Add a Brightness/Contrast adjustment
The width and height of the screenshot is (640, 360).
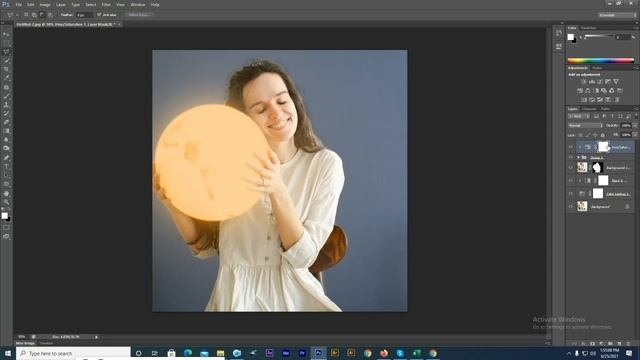click(x=584, y=82)
